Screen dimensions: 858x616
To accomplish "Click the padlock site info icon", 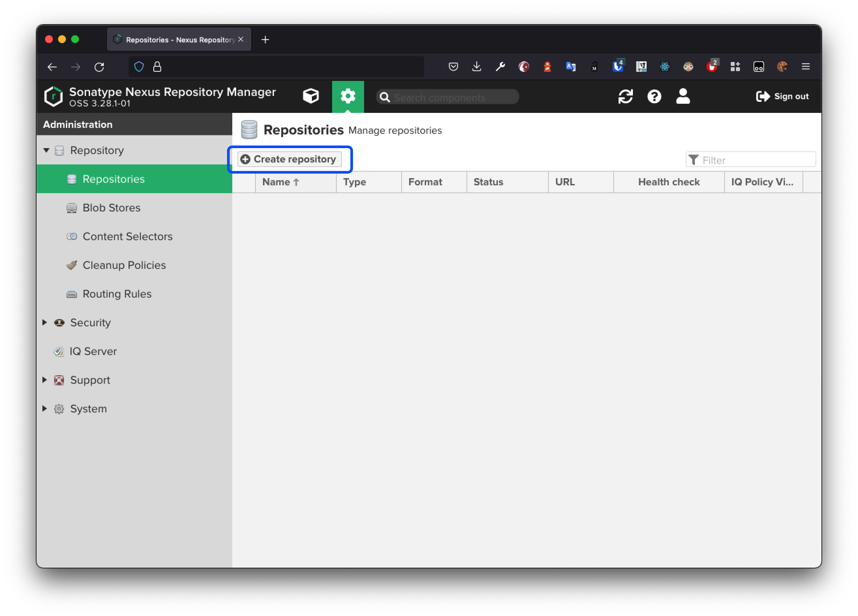I will point(157,67).
